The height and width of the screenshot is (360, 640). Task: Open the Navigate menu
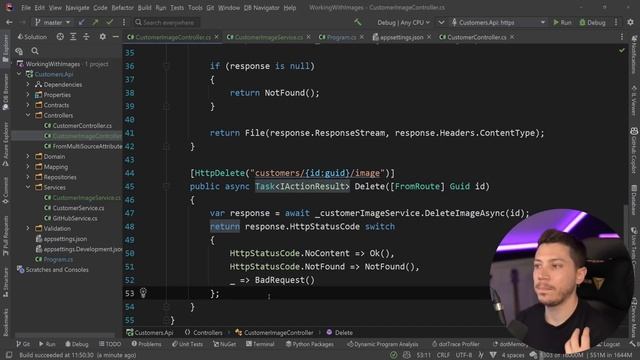pos(78,8)
